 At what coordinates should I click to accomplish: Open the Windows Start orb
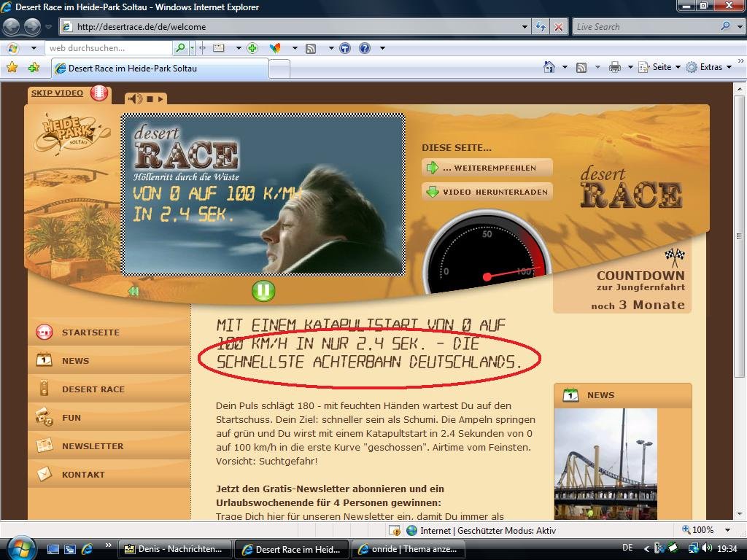[20, 548]
